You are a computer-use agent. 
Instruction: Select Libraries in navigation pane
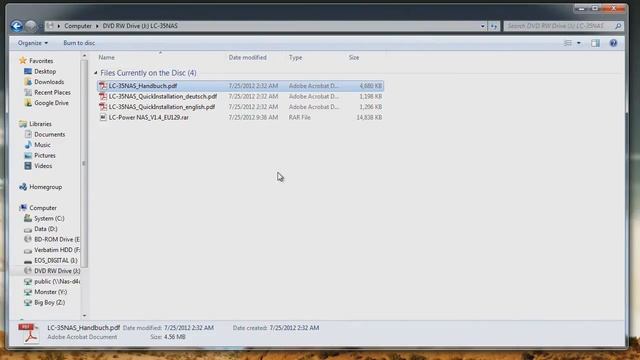(x=40, y=124)
